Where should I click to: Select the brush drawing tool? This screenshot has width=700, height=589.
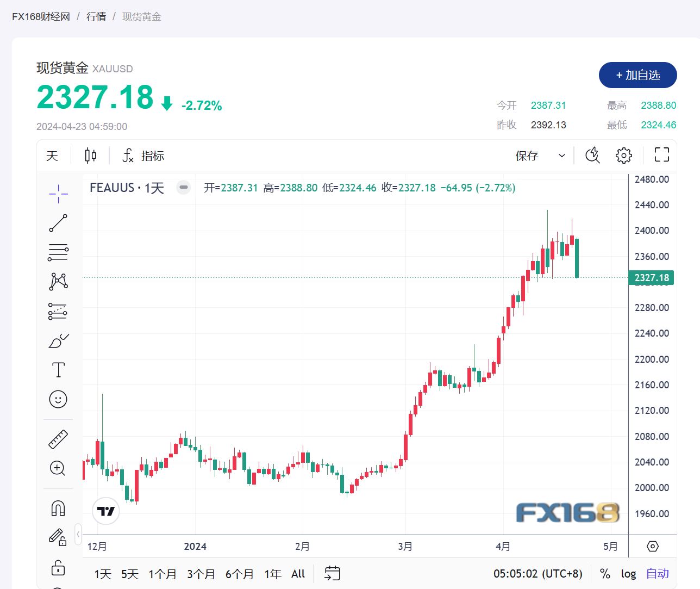pos(58,341)
